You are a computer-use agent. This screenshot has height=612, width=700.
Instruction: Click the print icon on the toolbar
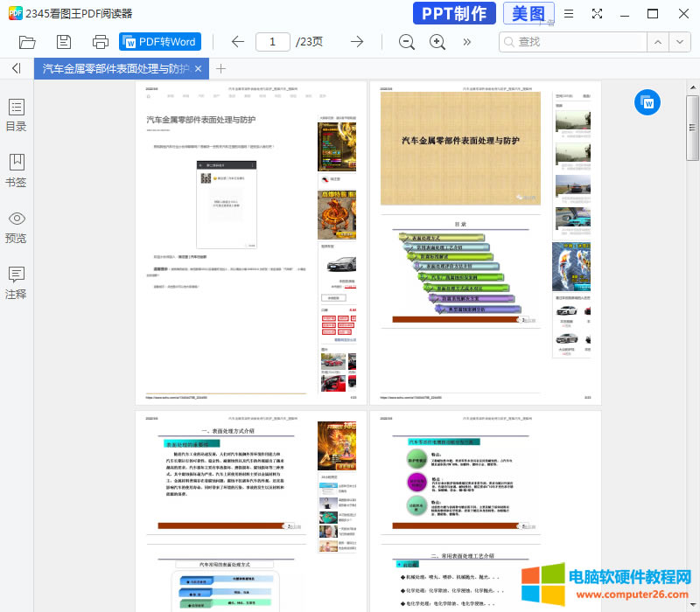point(100,41)
